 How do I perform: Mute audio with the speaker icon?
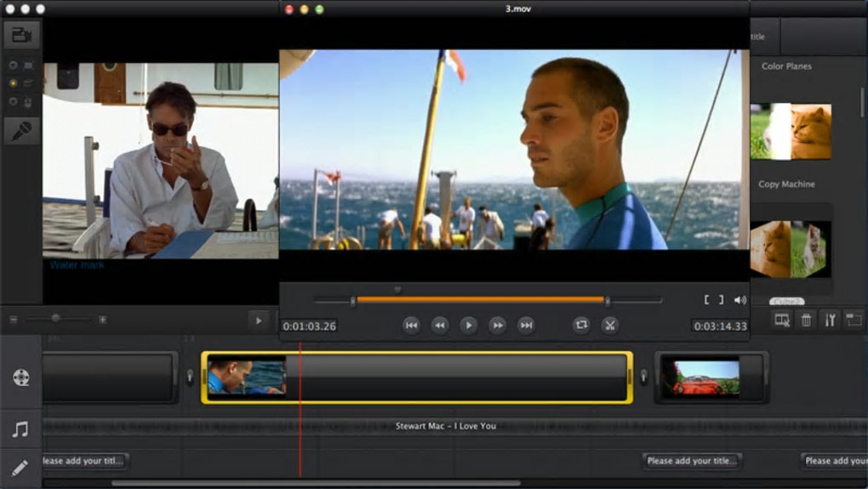coord(740,300)
